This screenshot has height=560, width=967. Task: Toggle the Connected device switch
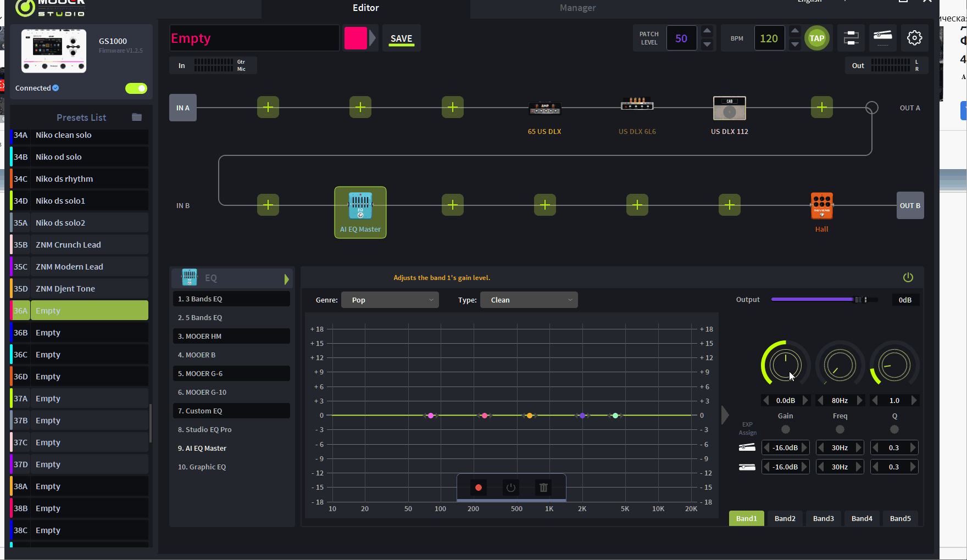[x=136, y=88]
